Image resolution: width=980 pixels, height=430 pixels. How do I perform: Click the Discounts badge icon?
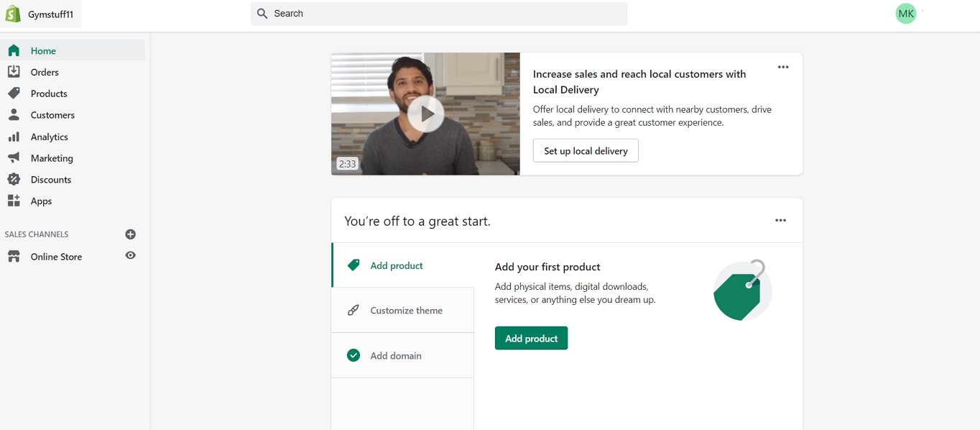coord(14,180)
